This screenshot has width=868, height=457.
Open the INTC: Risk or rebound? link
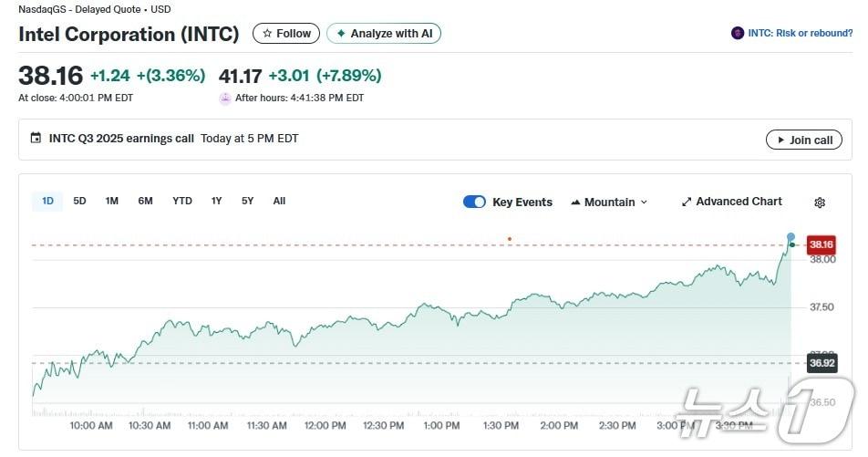pyautogui.click(x=800, y=34)
